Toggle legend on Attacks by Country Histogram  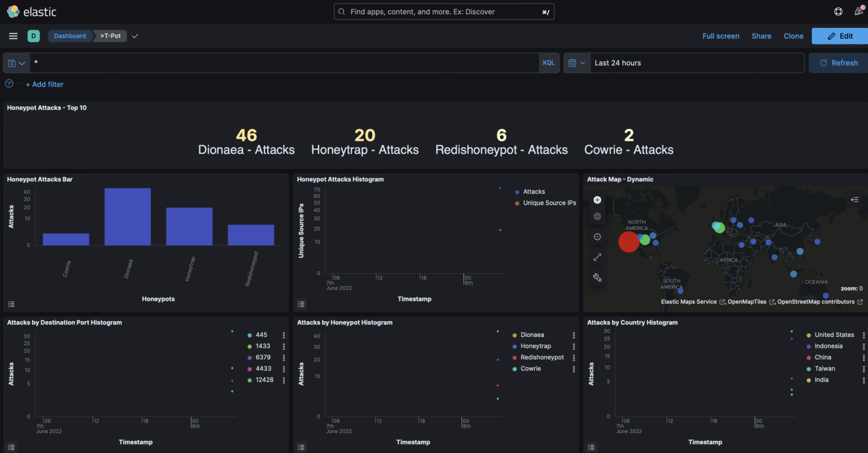(x=591, y=447)
